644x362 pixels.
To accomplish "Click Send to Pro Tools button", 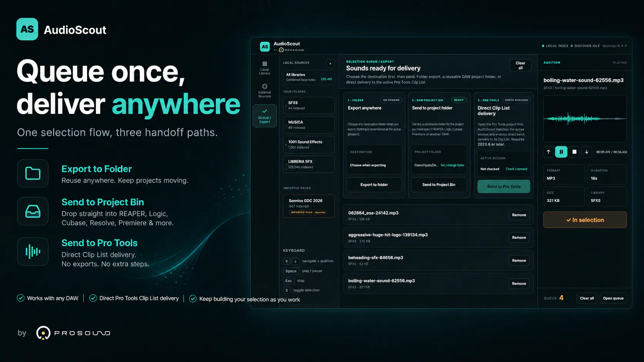I will click(x=504, y=187).
